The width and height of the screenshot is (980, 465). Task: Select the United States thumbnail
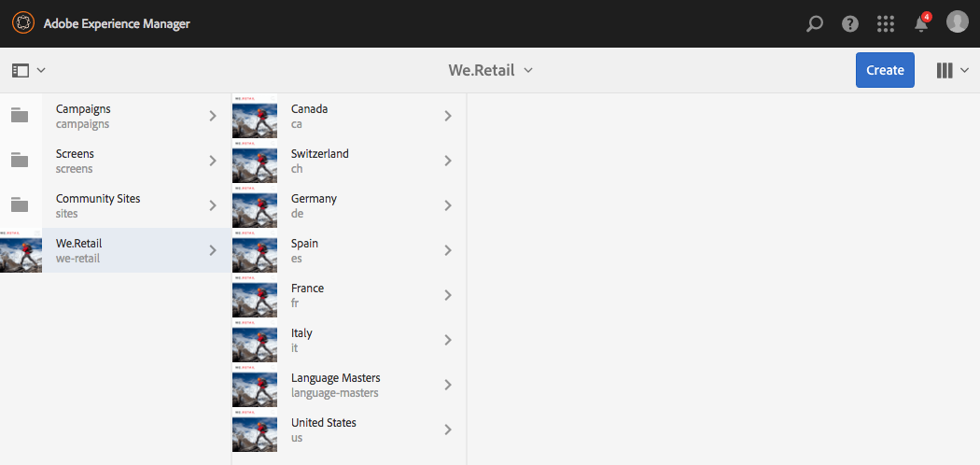pyautogui.click(x=255, y=430)
